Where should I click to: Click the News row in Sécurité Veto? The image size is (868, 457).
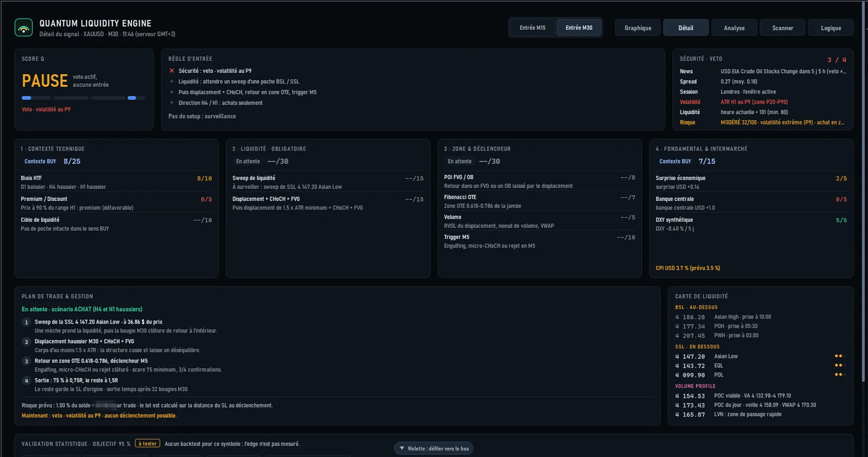[763, 72]
